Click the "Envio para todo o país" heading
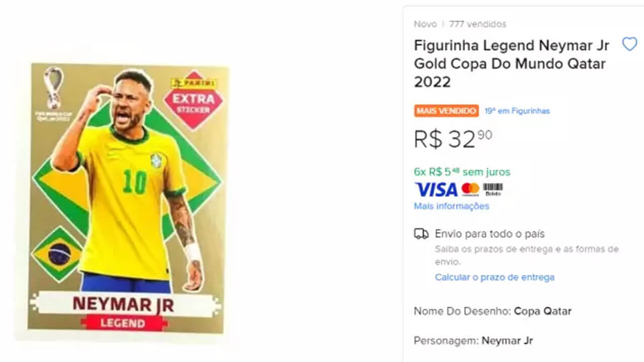This screenshot has width=644, height=362. point(490,234)
